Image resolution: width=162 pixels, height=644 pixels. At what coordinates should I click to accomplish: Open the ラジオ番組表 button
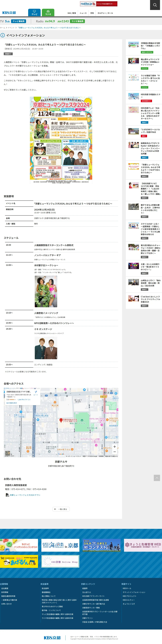coord(77,21)
